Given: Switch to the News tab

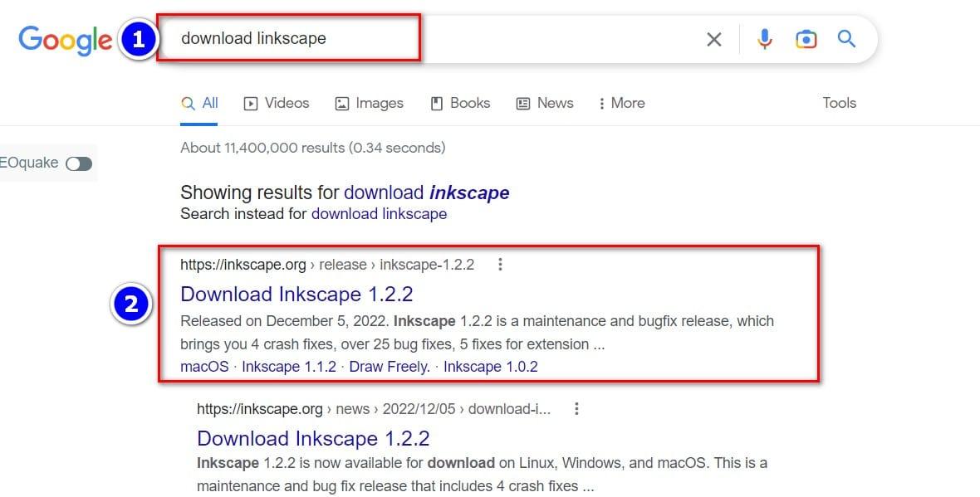Looking at the screenshot, I should (x=545, y=103).
